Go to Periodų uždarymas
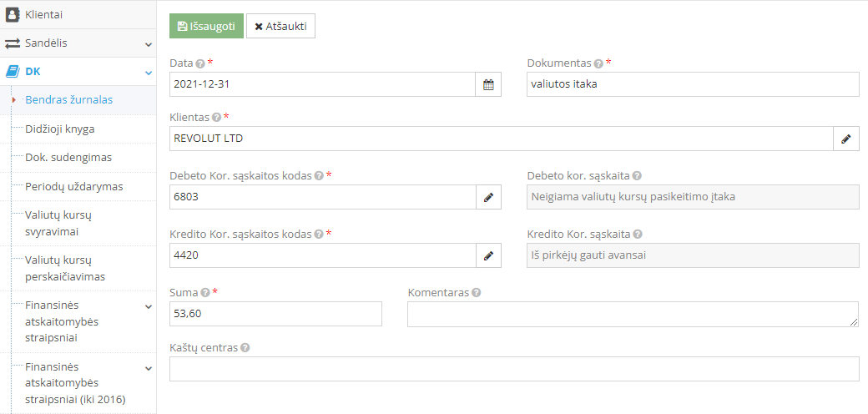 (x=73, y=186)
